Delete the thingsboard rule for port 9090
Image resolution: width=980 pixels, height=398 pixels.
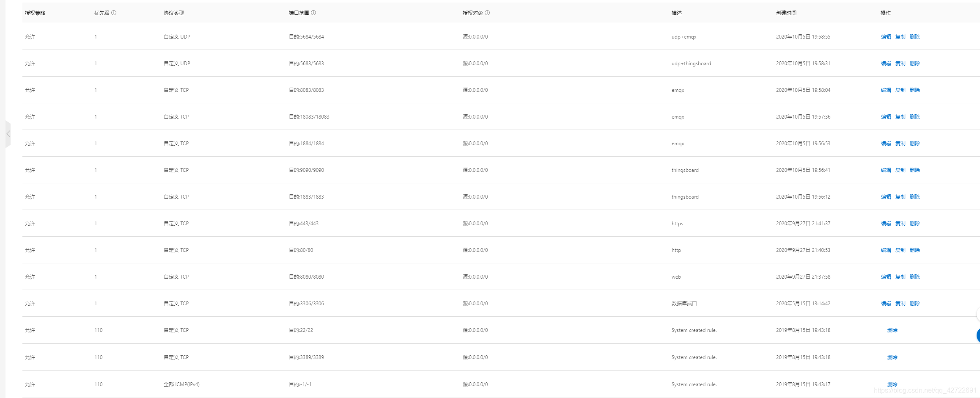coord(914,170)
